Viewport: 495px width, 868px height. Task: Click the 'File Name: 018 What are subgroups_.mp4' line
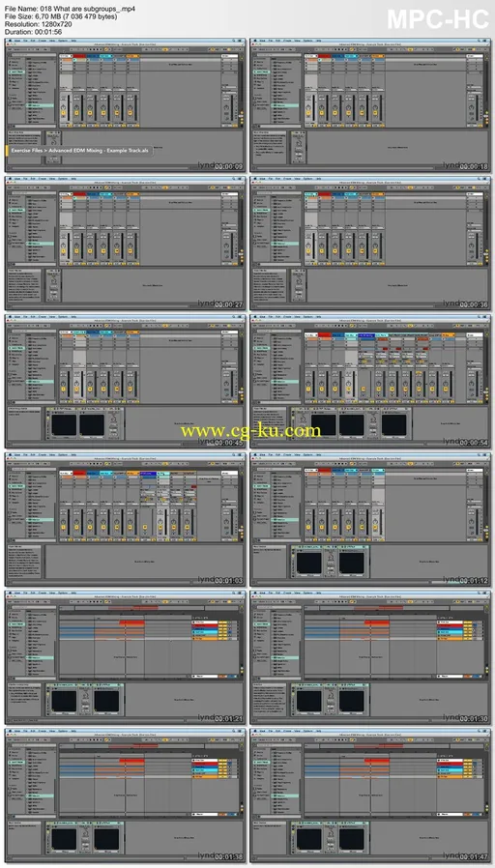click(71, 10)
